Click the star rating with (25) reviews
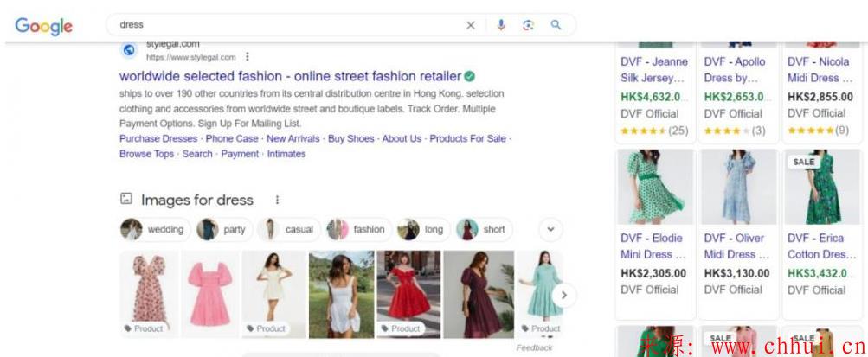 coord(654,131)
